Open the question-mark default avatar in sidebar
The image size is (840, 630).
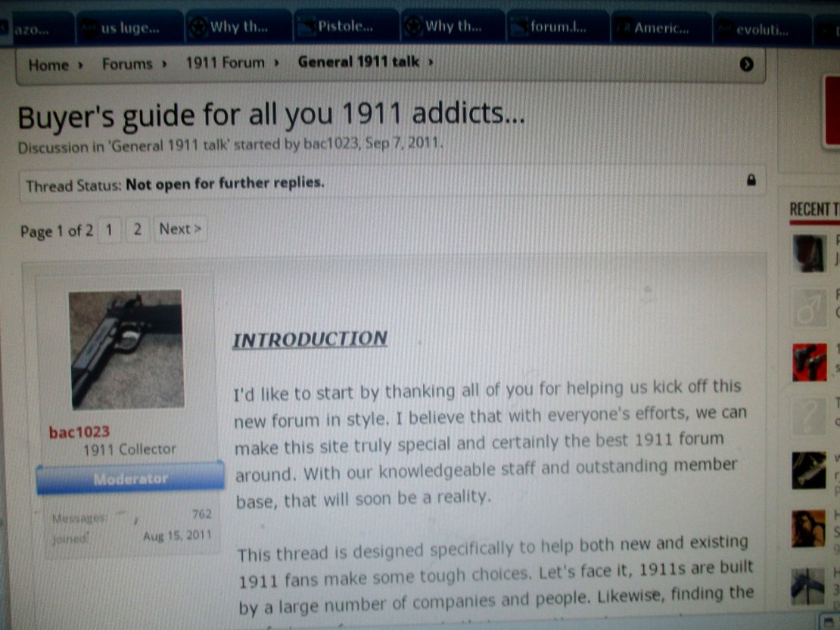809,415
